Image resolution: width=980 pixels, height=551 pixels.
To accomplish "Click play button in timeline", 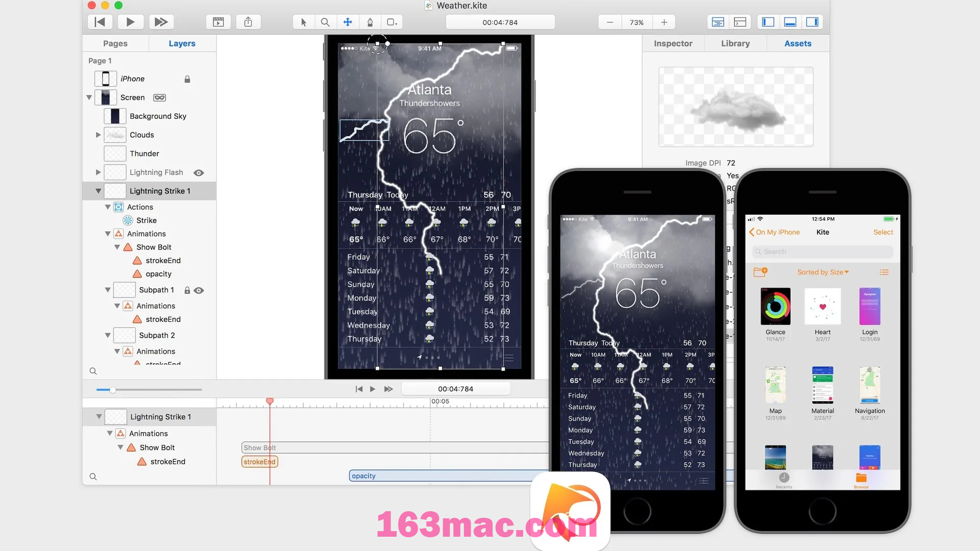I will [x=374, y=389].
